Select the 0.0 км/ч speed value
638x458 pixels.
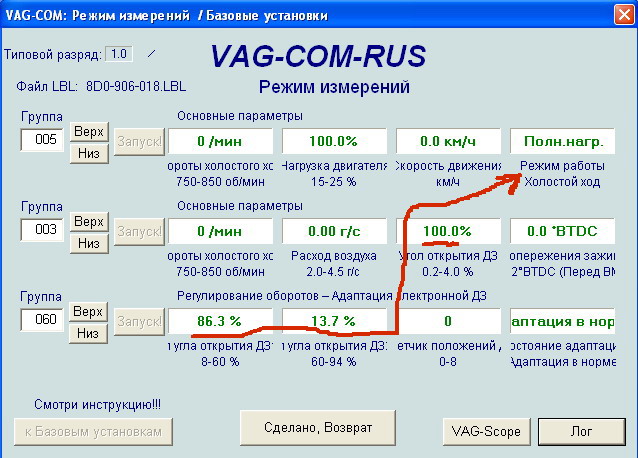(448, 141)
